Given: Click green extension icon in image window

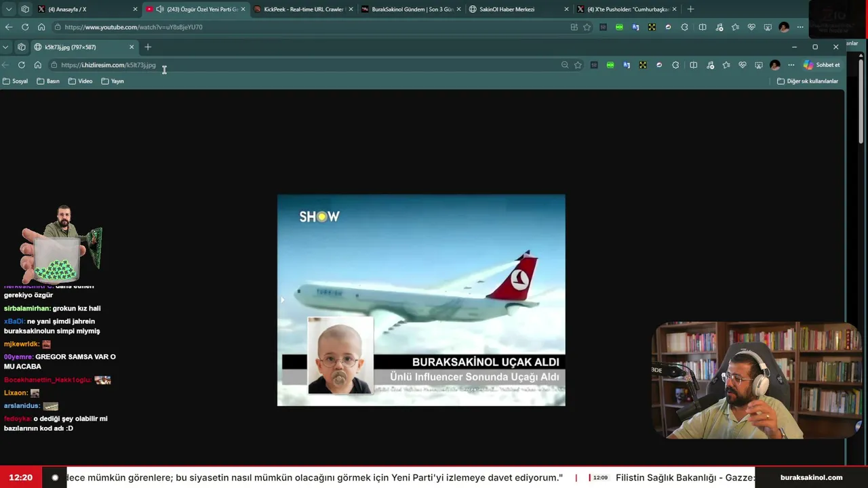Looking at the screenshot, I should tap(610, 65).
